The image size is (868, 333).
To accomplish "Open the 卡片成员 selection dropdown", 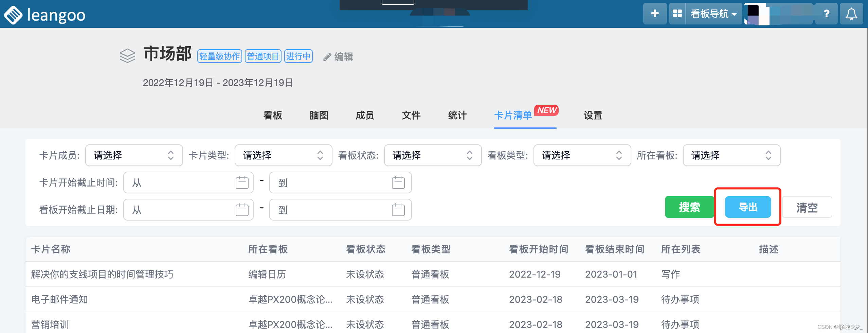I will click(134, 155).
